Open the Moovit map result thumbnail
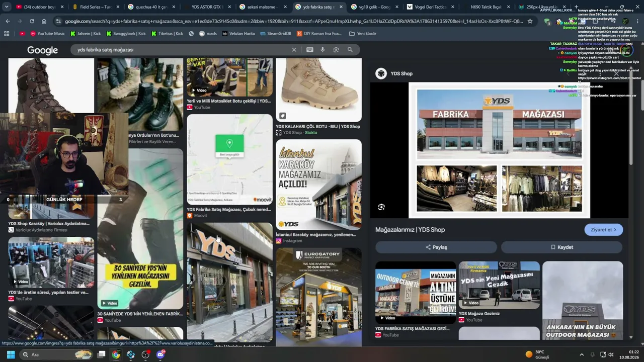 coord(229,159)
